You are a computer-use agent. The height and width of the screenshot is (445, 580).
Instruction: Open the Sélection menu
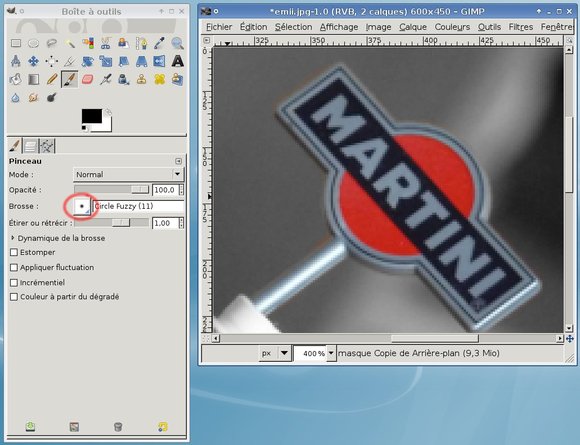[x=293, y=27]
